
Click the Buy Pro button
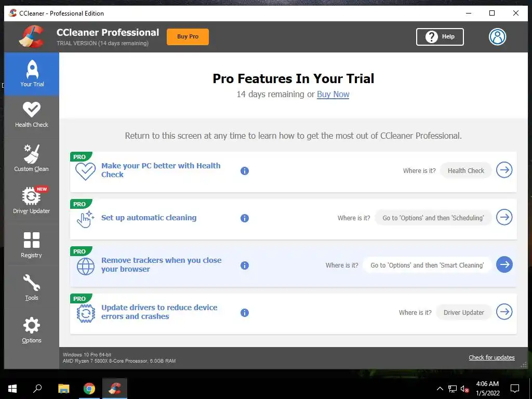(x=188, y=37)
